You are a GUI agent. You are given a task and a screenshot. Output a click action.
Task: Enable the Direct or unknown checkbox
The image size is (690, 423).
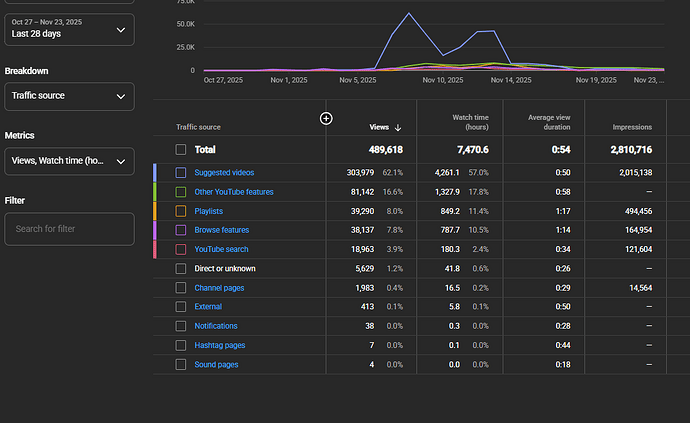181,268
